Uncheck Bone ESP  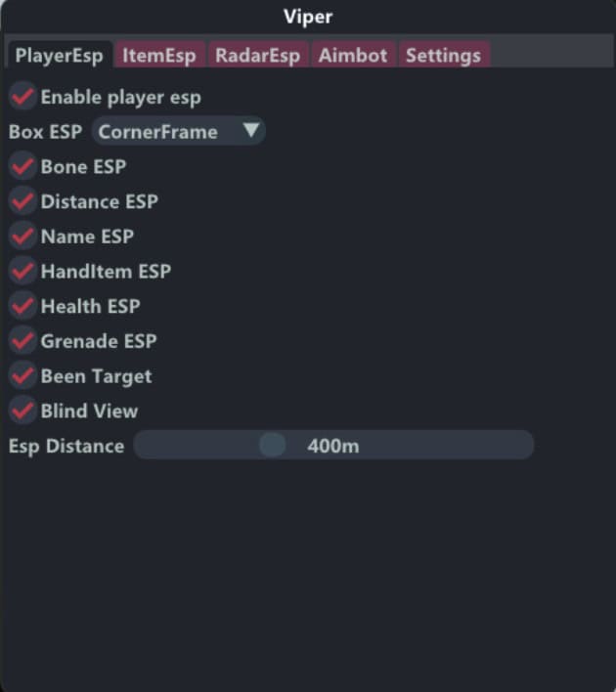[22, 167]
